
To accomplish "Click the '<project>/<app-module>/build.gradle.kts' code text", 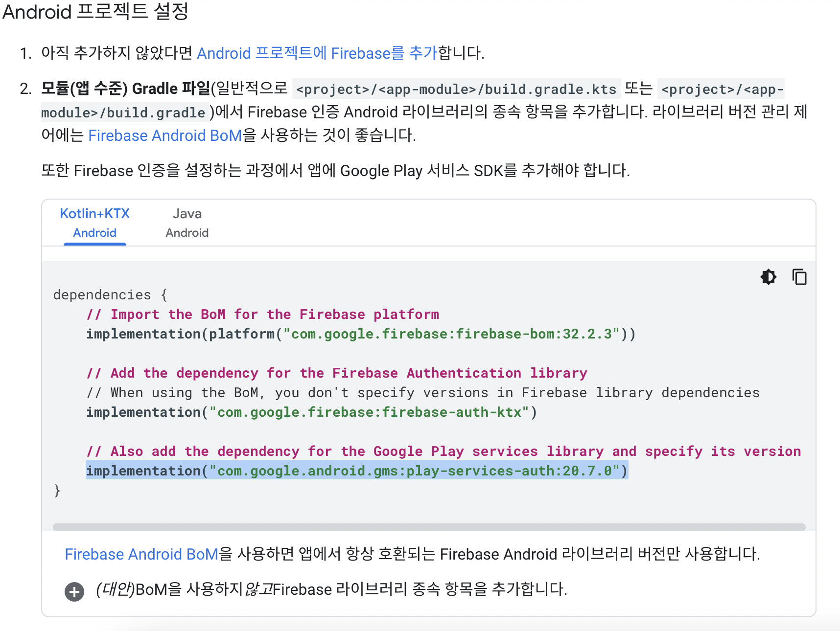I will 456,89.
